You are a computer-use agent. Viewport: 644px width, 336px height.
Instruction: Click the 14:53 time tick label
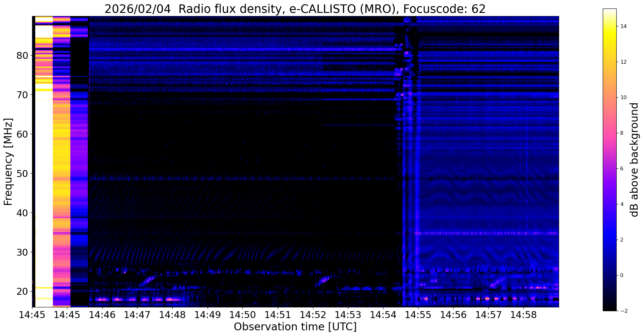point(348,315)
